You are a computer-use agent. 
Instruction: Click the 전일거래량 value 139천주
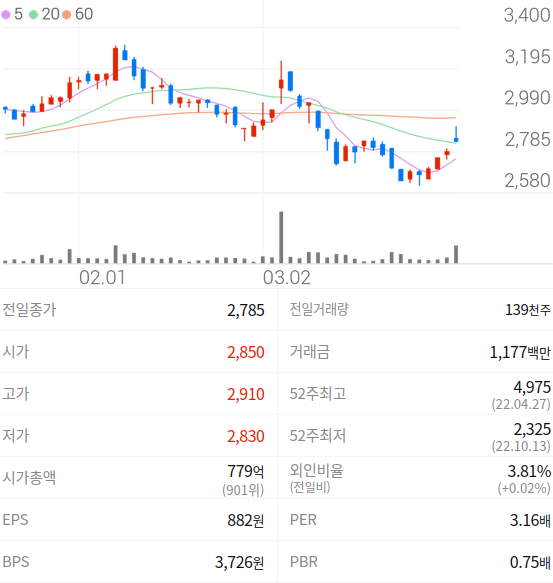[528, 310]
